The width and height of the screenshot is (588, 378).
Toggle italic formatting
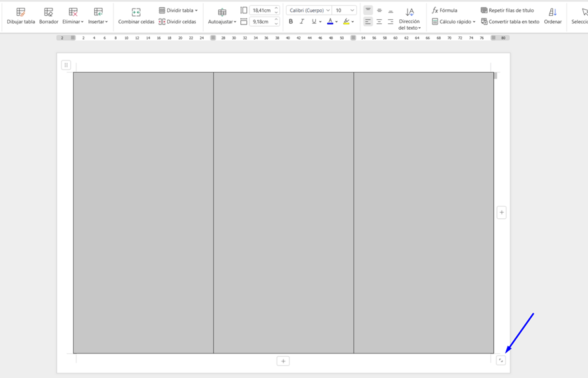pyautogui.click(x=302, y=22)
